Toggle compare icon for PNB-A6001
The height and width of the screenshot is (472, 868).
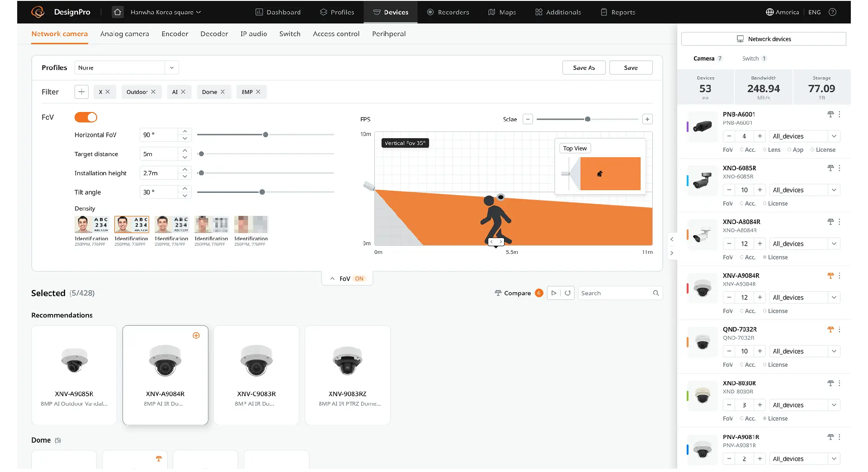point(830,115)
